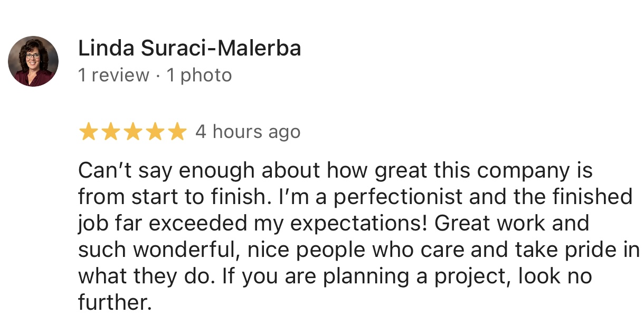Viewport: 644px width, 332px height.
Task: Click the "1 review" count text
Action: 113,75
